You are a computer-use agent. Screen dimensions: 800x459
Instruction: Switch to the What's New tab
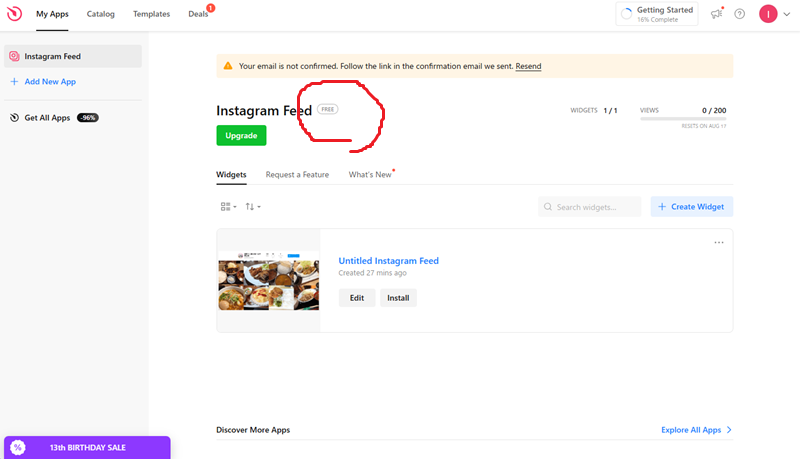(x=370, y=174)
